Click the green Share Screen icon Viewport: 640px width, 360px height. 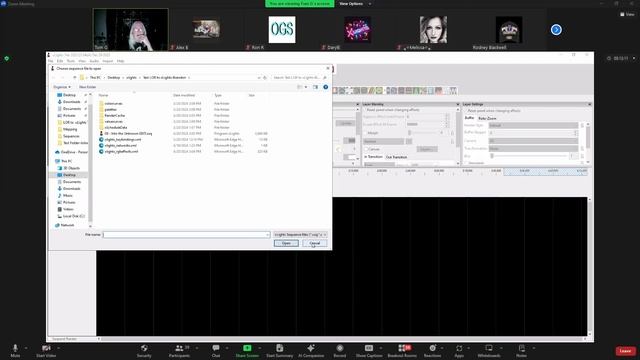coord(247,348)
